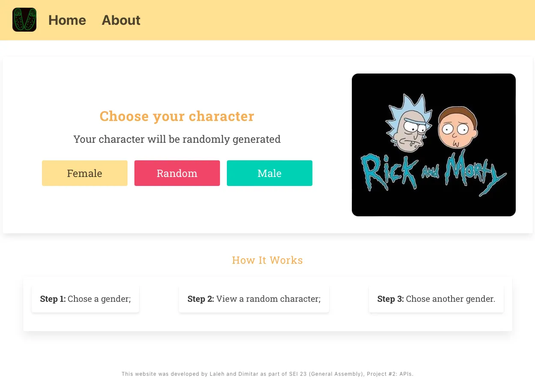Click the Random character generator button

point(177,173)
